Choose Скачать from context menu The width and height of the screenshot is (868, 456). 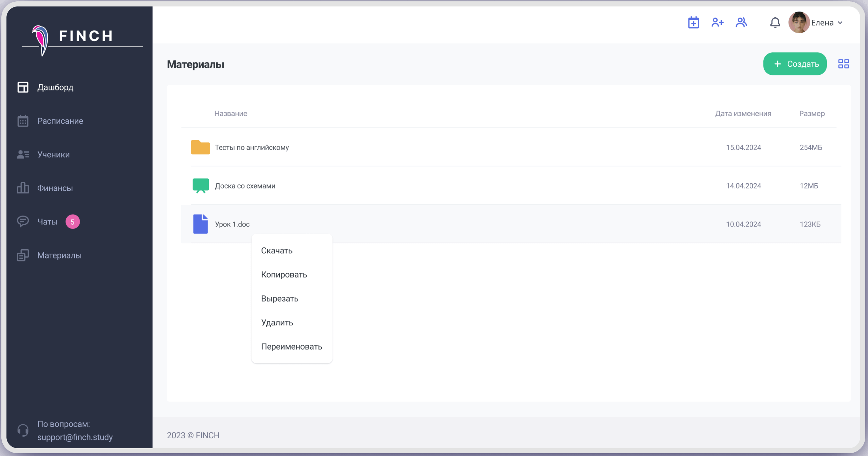click(276, 251)
